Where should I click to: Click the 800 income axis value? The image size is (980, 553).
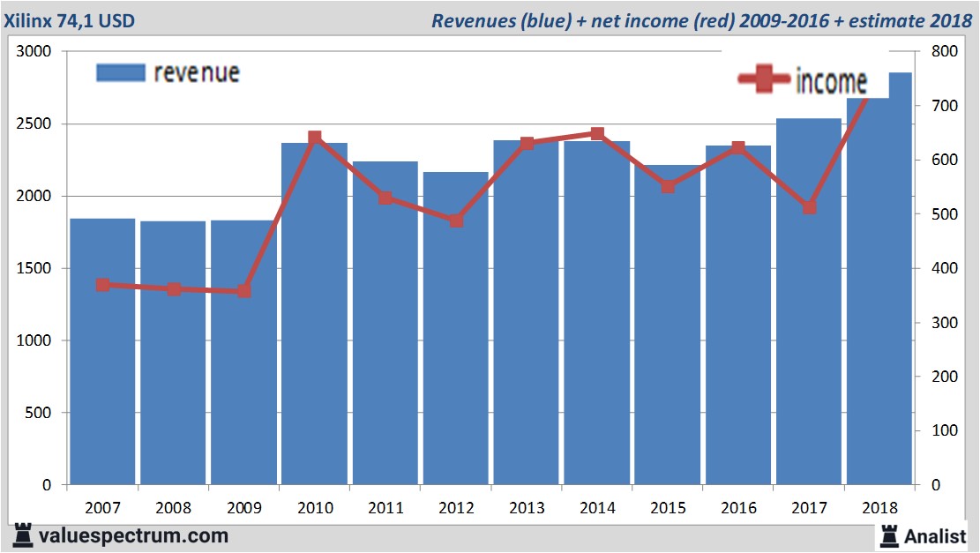945,51
